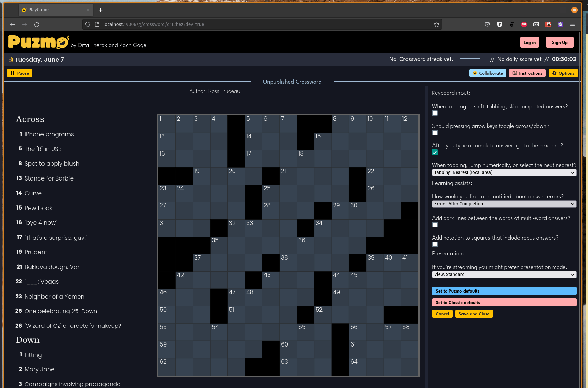The height and width of the screenshot is (388, 588).
Task: Open the Tabbing: Nearest dropdown
Action: 504,173
